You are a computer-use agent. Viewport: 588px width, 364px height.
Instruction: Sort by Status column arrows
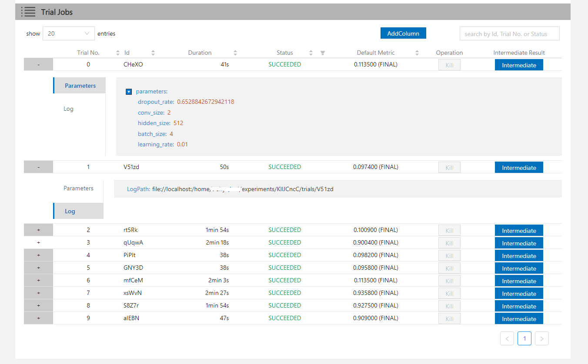[311, 53]
